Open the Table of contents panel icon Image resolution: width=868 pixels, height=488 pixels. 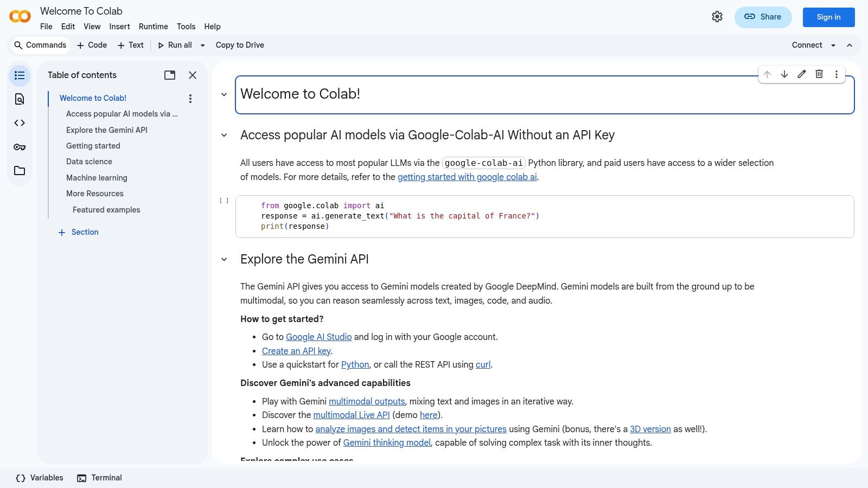[x=19, y=75]
